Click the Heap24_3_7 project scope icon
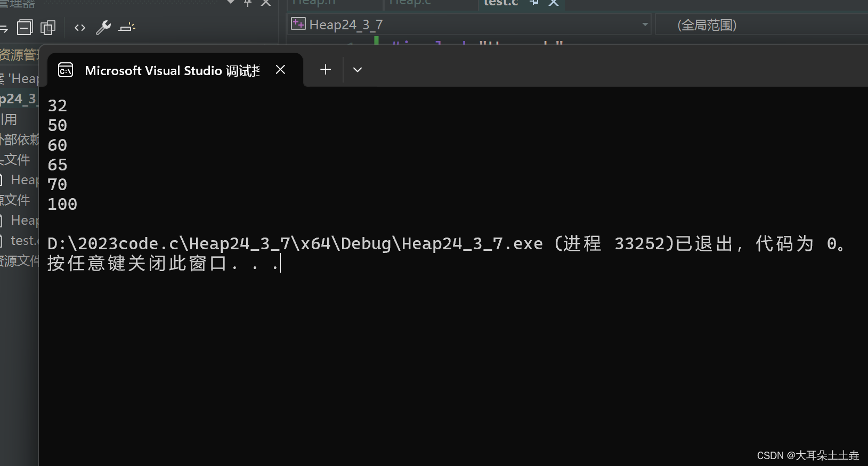Image resolution: width=868 pixels, height=466 pixels. (x=298, y=24)
